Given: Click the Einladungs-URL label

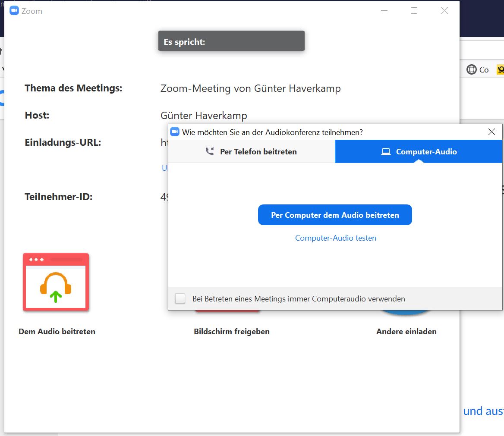Looking at the screenshot, I should pyautogui.click(x=63, y=142).
